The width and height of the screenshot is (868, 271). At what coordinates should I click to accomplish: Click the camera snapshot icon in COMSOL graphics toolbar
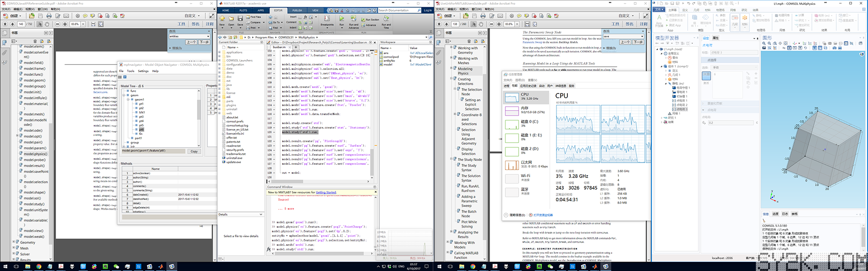click(x=835, y=48)
